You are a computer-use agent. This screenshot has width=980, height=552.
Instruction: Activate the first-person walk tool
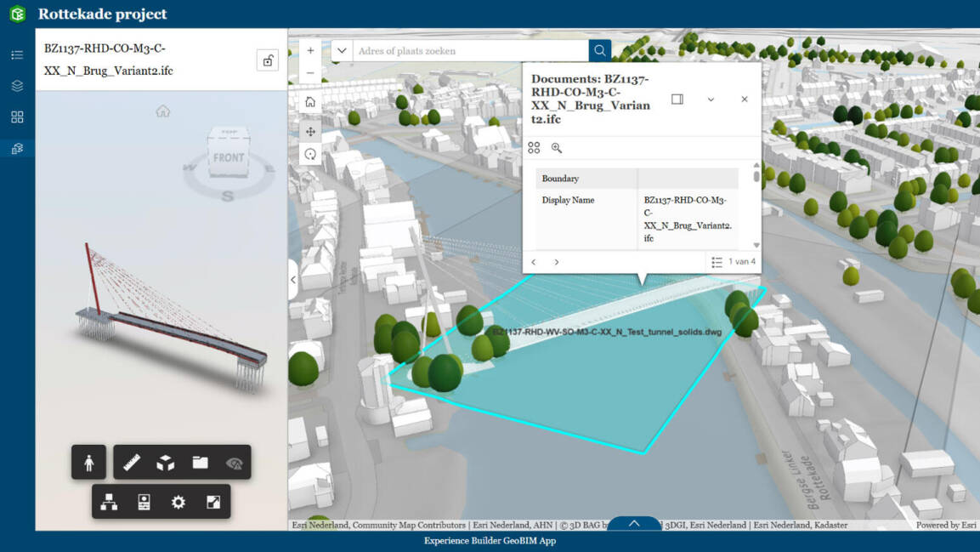(89, 463)
